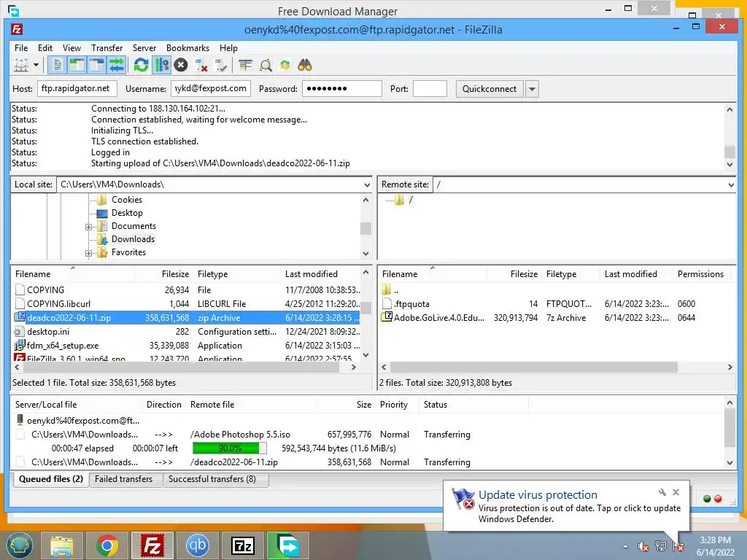
Task: Open the Remote site path dropdown
Action: click(x=731, y=184)
